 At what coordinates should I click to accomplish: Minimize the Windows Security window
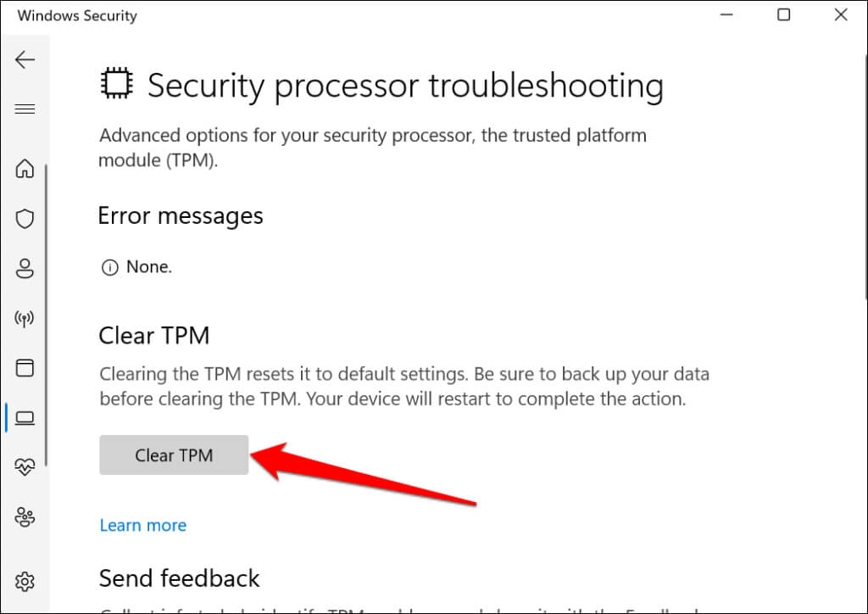[727, 15]
